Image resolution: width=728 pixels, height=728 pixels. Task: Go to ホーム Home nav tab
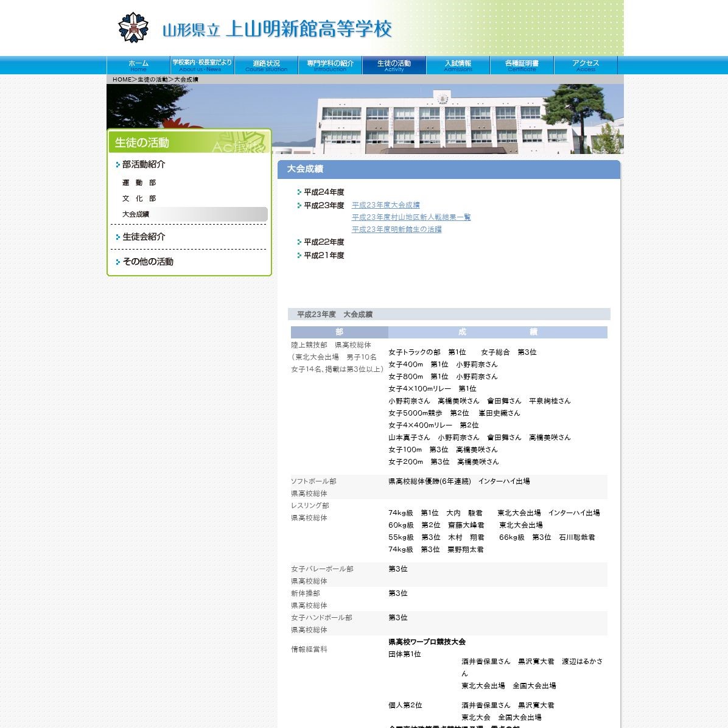[x=138, y=66]
